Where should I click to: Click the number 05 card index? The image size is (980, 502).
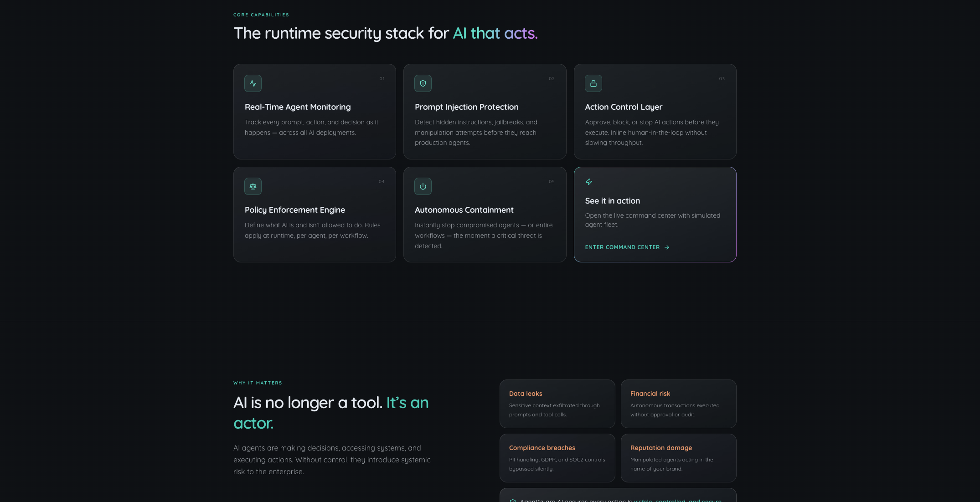(552, 182)
